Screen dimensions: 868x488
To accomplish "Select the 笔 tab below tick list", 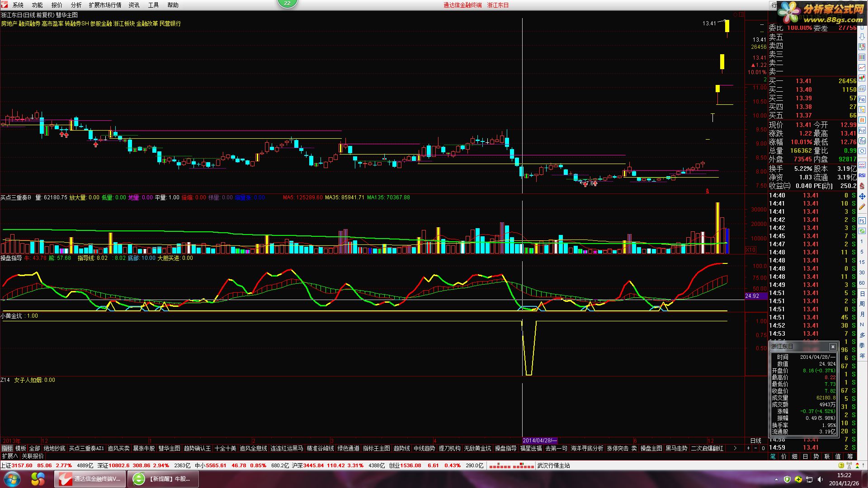I will 773,456.
